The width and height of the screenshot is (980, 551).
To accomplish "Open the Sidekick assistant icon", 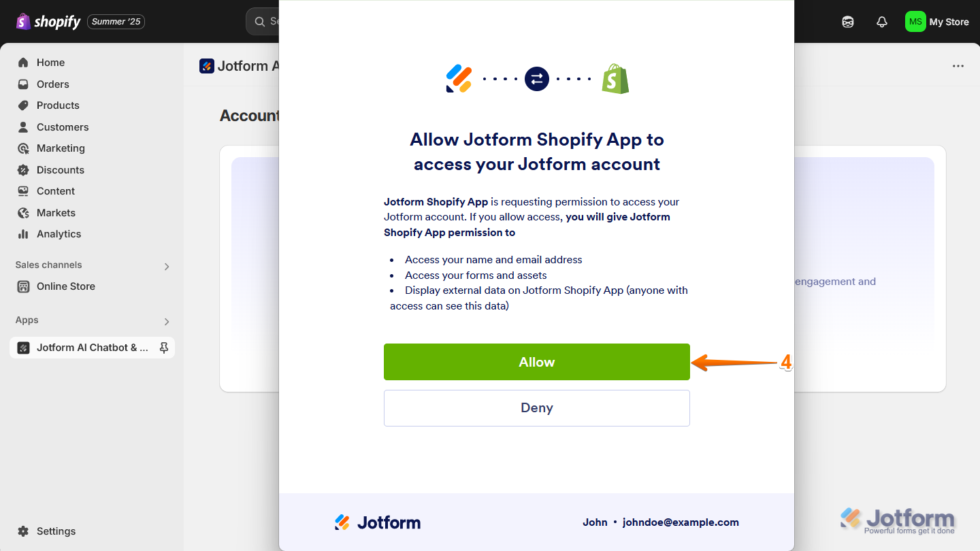I will click(x=848, y=22).
